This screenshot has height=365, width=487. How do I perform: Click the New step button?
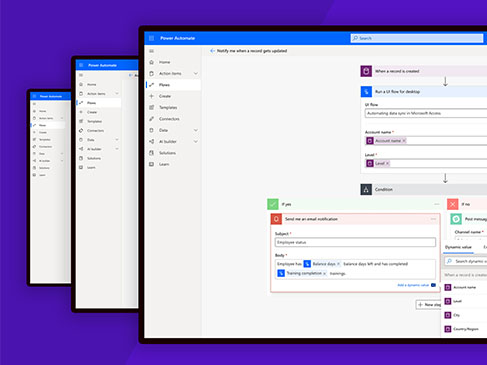coord(429,305)
